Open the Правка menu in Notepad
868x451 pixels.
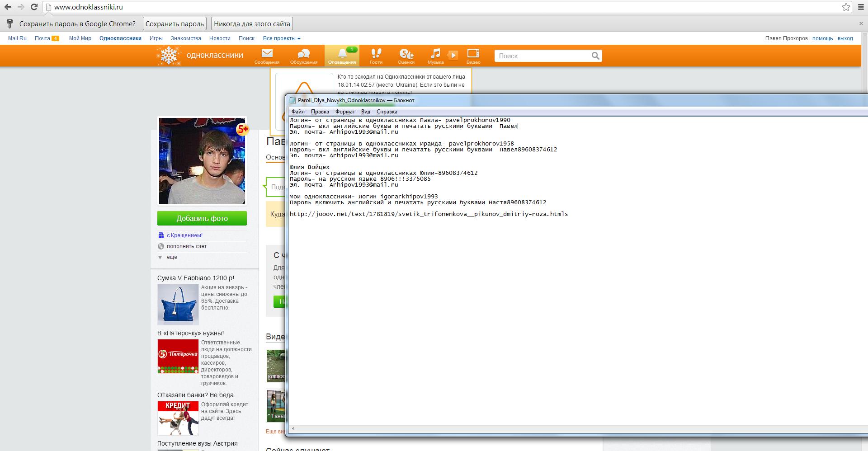320,112
